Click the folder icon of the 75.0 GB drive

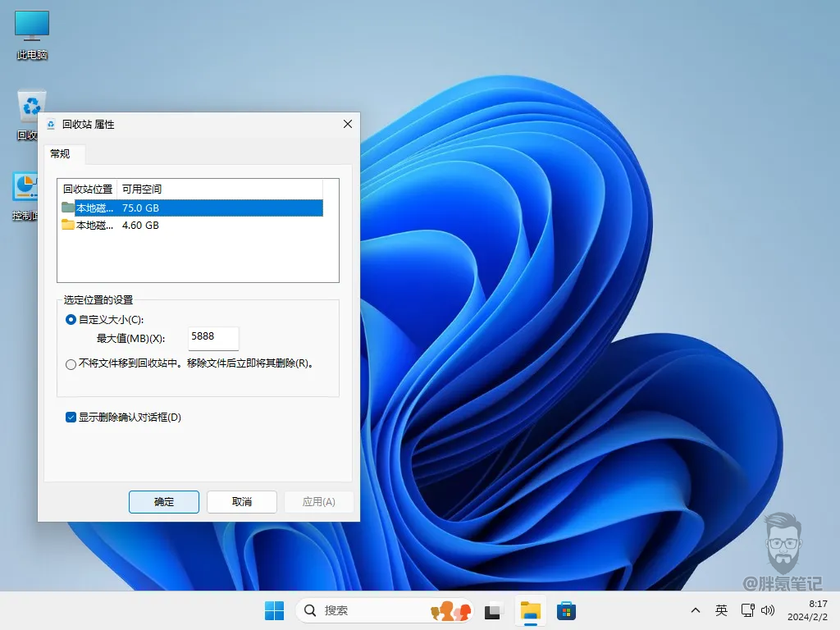[x=67, y=208]
